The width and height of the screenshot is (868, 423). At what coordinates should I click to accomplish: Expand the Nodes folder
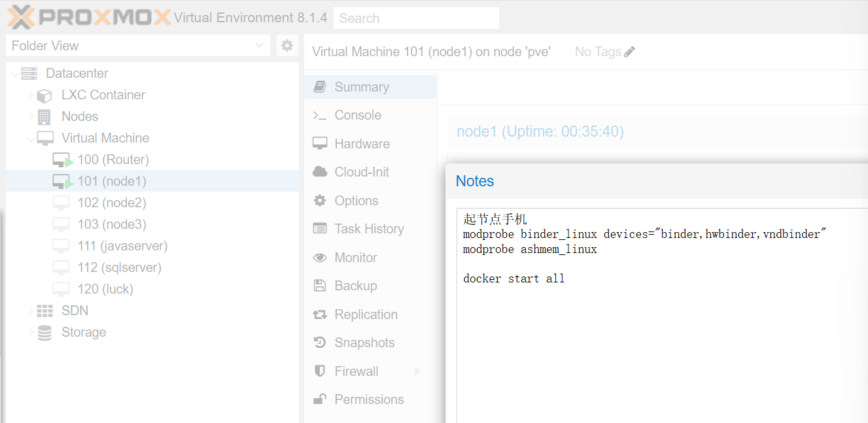point(31,116)
